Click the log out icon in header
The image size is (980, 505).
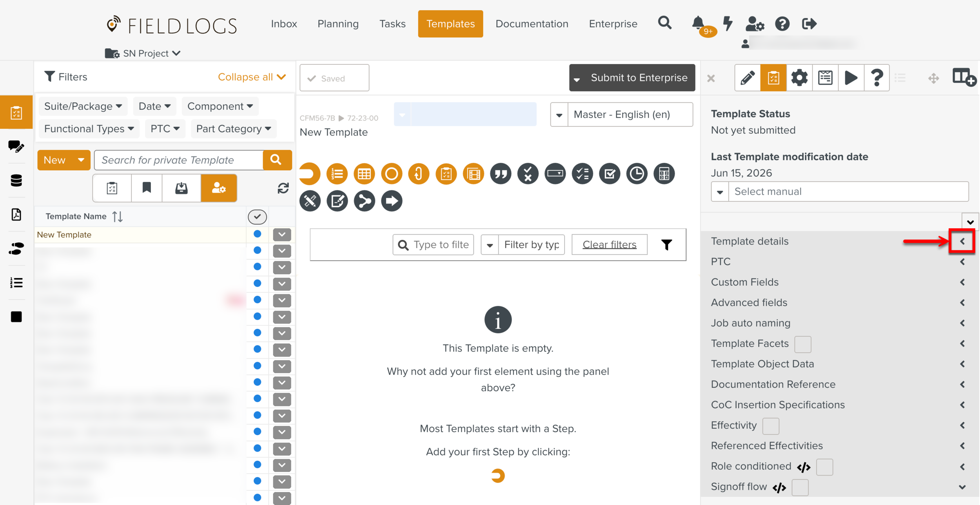[809, 24]
